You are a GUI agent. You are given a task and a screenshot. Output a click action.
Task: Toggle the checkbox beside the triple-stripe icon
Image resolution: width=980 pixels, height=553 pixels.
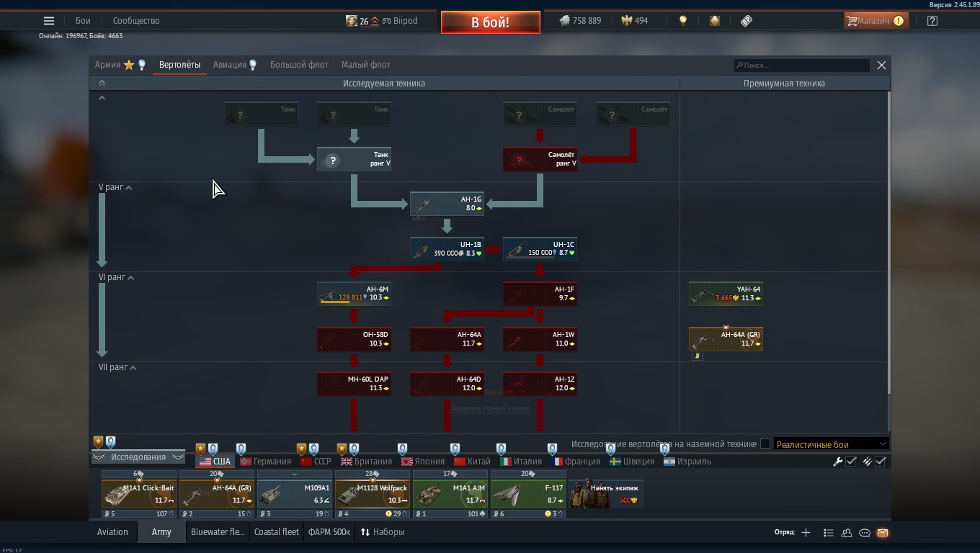pos(881,462)
